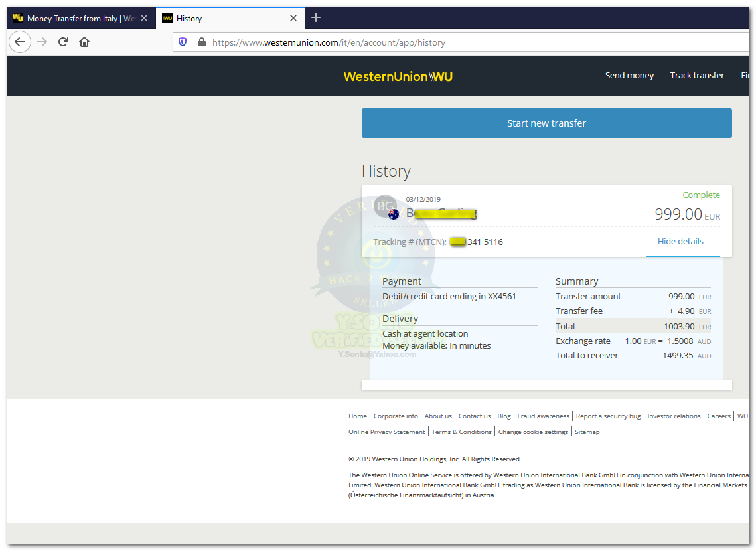Click 'Debit/credit card ending in XX4561'

[x=449, y=297]
